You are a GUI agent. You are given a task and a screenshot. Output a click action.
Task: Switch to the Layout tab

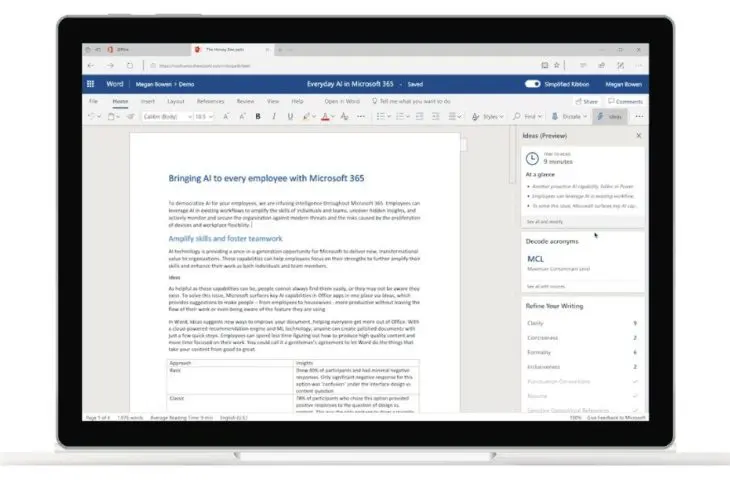click(176, 101)
